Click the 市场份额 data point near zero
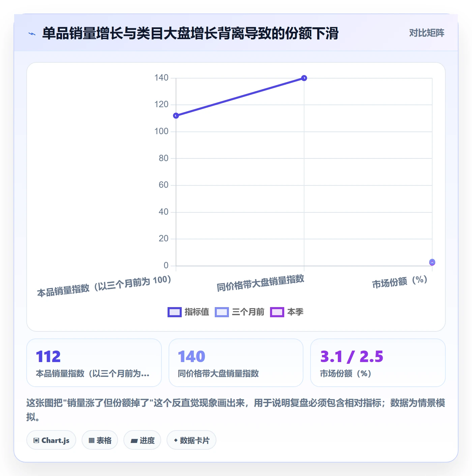Image resolution: width=472 pixels, height=476 pixels. [432, 262]
